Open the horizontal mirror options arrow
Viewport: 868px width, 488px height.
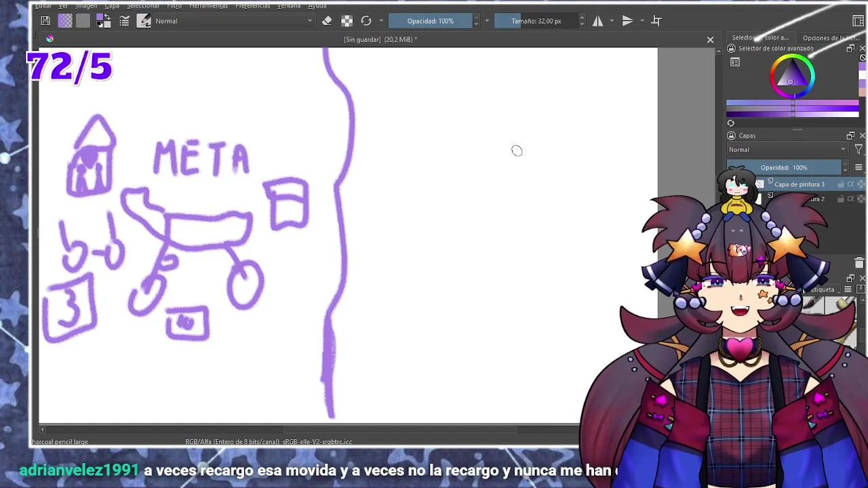coord(612,21)
